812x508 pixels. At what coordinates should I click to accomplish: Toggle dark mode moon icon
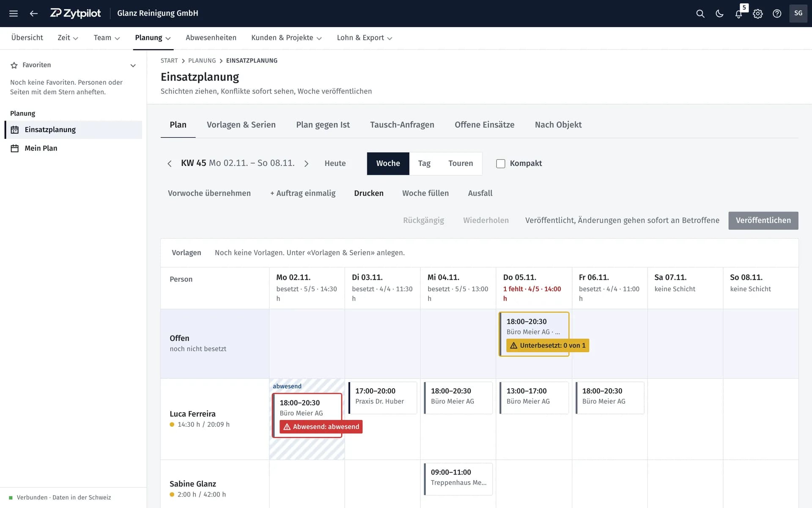point(719,14)
